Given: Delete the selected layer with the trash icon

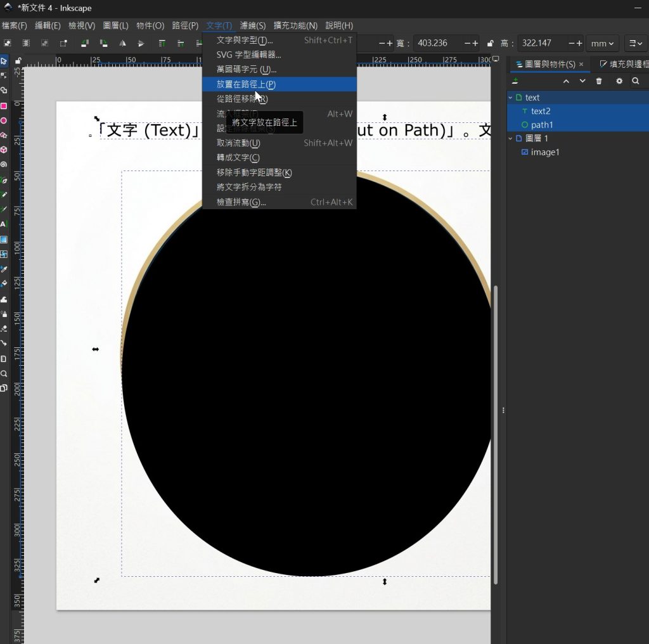Looking at the screenshot, I should tap(599, 81).
